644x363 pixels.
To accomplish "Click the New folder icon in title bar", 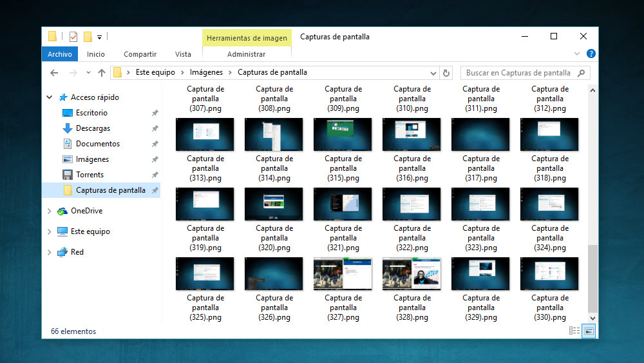I will 88,37.
